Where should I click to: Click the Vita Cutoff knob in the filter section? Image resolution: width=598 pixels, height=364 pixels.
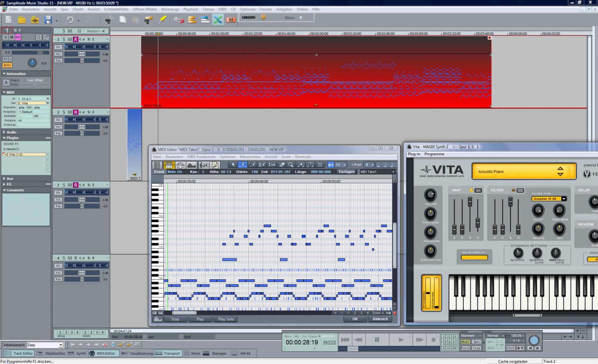538,210
